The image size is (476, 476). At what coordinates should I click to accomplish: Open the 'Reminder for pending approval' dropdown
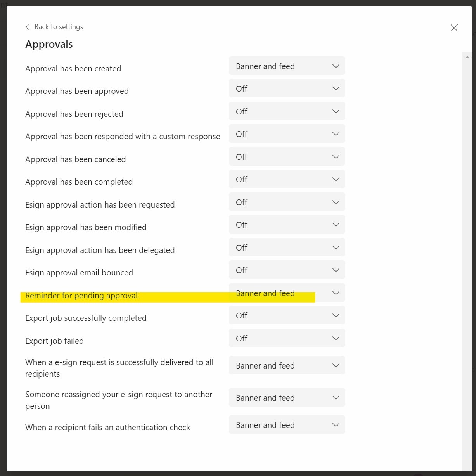point(287,293)
